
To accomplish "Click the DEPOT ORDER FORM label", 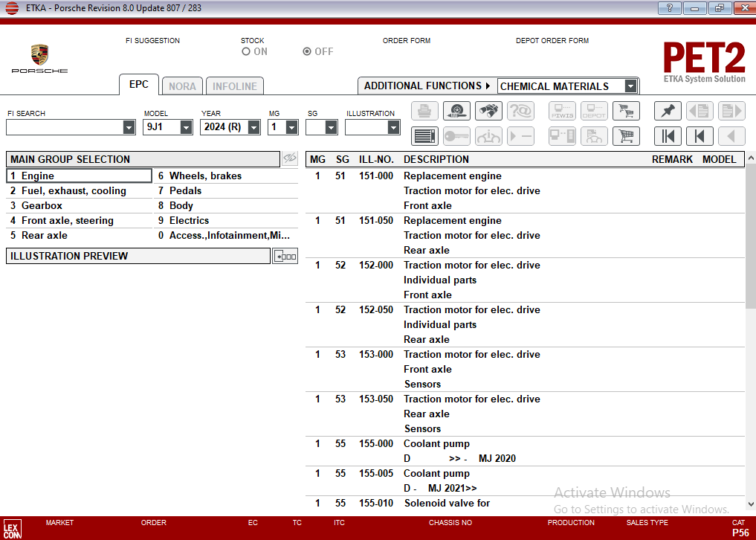I will coord(552,40).
